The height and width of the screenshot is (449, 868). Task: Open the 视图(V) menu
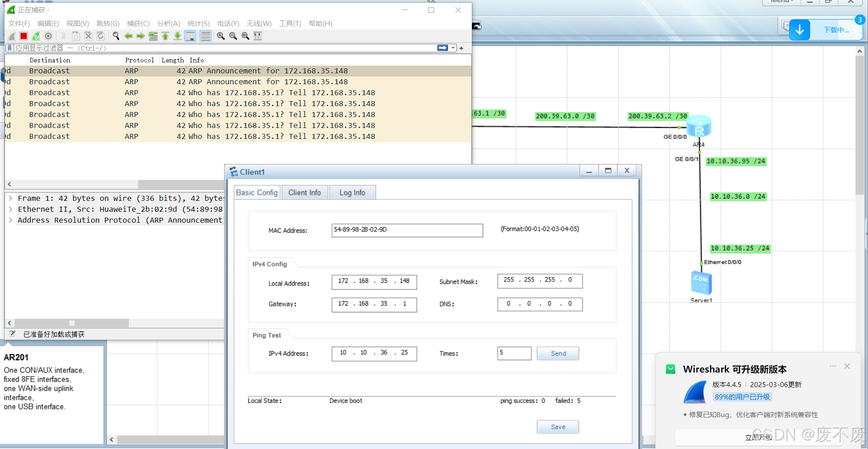click(x=77, y=24)
